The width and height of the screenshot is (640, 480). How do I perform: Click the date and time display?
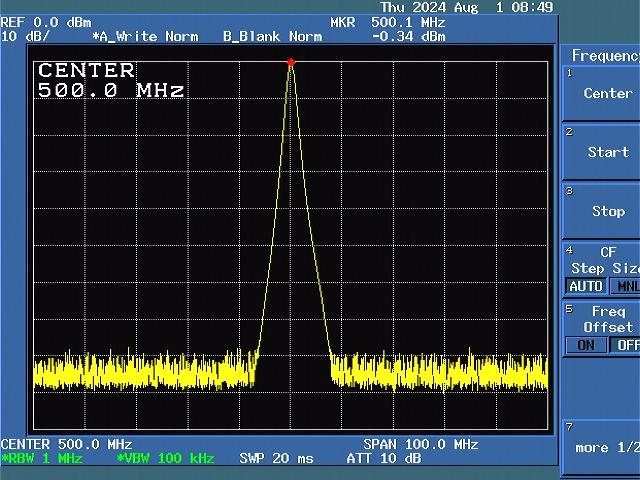[x=467, y=7]
